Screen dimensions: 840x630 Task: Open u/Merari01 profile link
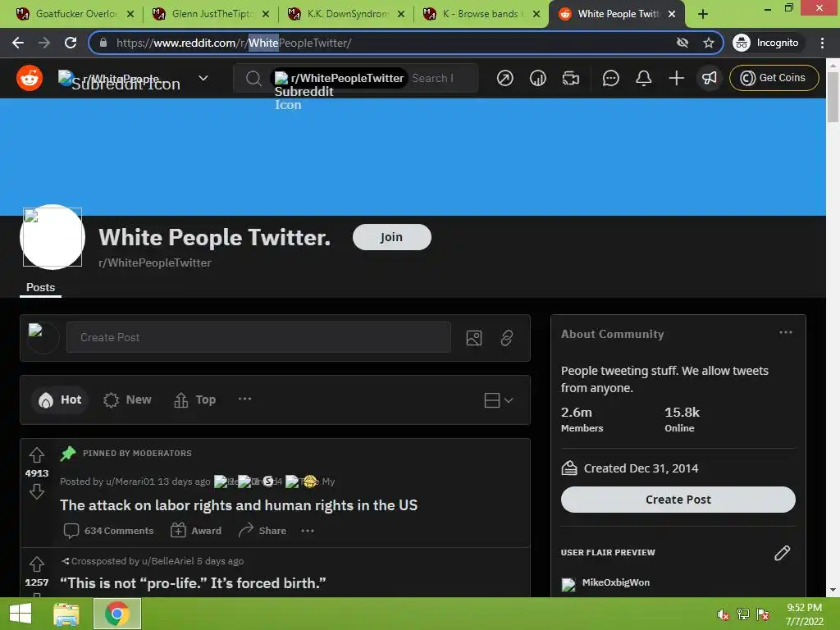(130, 482)
